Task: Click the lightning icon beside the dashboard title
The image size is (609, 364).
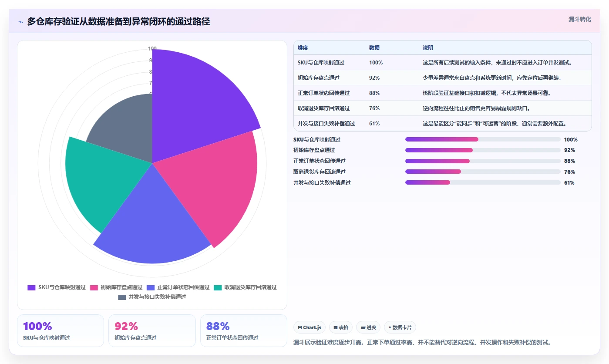Action: click(21, 22)
